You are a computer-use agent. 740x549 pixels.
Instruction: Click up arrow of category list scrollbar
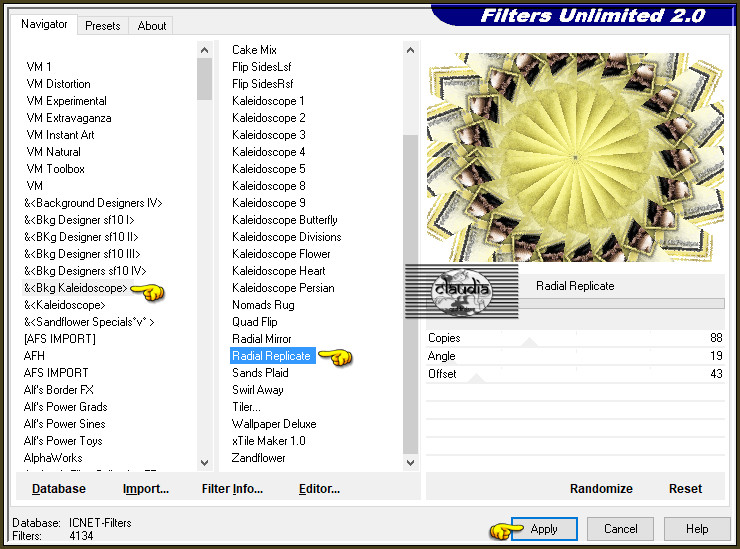[204, 50]
